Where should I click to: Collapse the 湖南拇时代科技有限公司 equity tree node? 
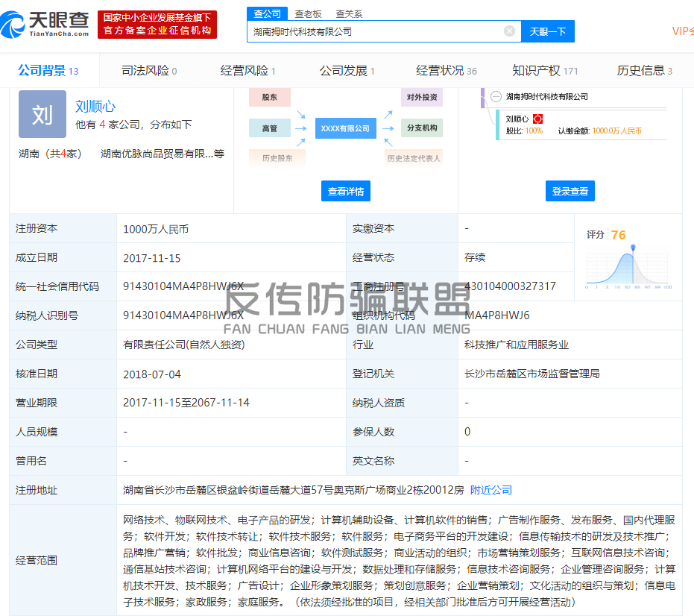pos(496,96)
